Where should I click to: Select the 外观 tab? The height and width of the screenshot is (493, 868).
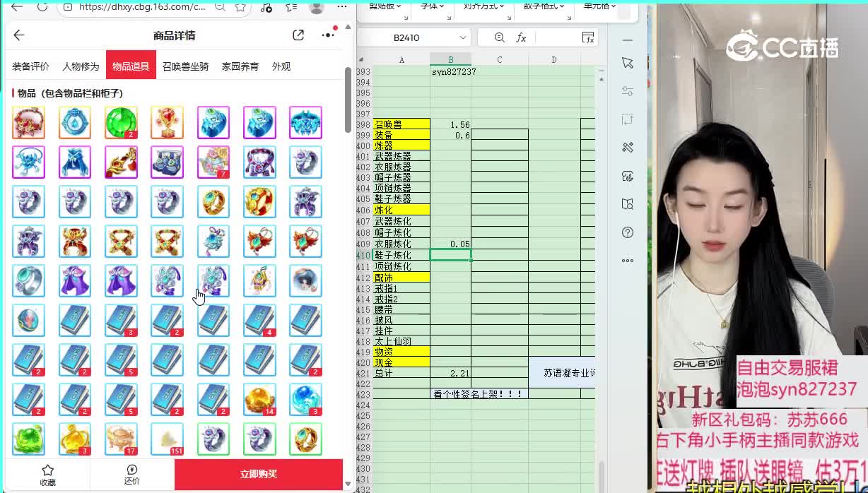(281, 66)
